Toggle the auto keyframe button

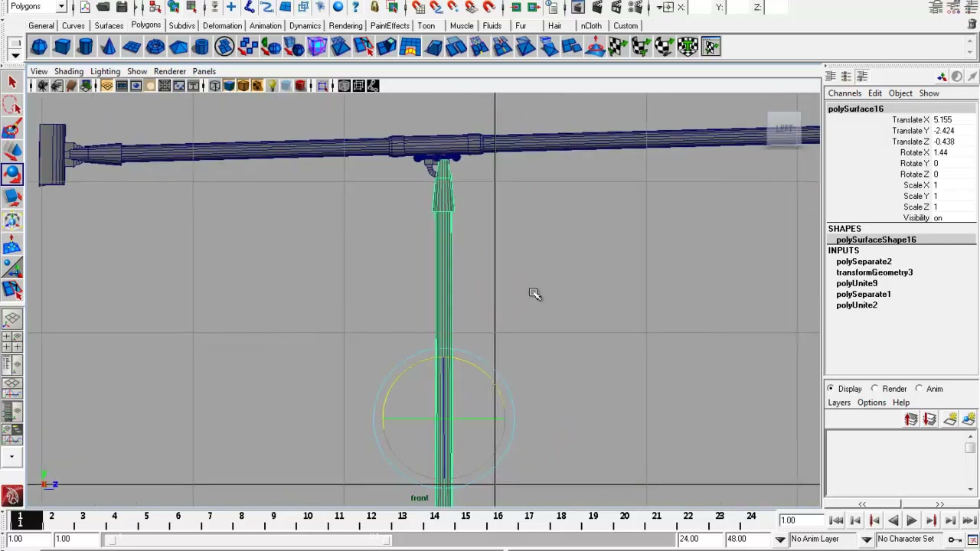point(955,540)
